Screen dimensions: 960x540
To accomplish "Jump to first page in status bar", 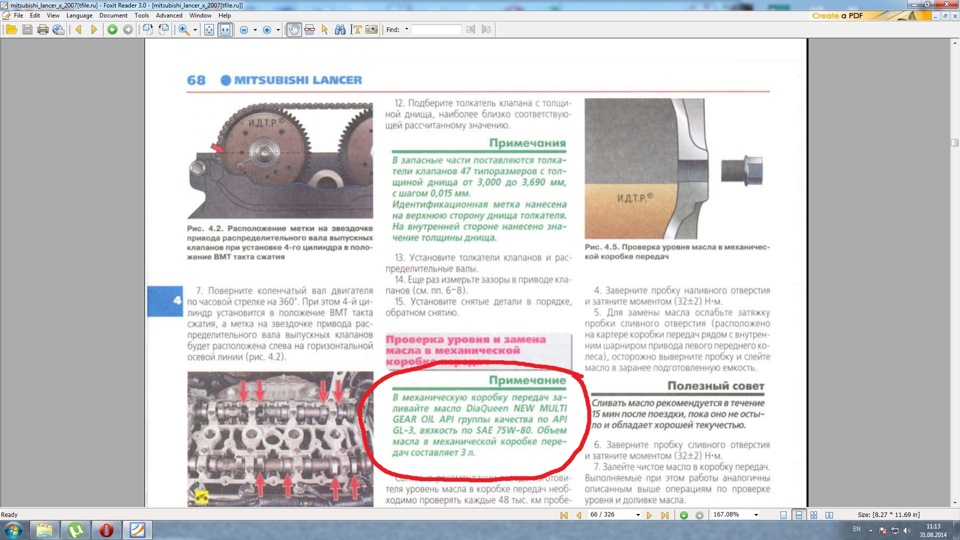I will tap(564, 515).
